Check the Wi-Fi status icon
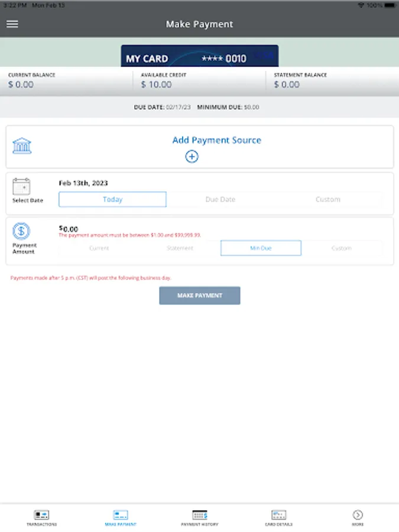399x532 pixels. [x=361, y=5]
